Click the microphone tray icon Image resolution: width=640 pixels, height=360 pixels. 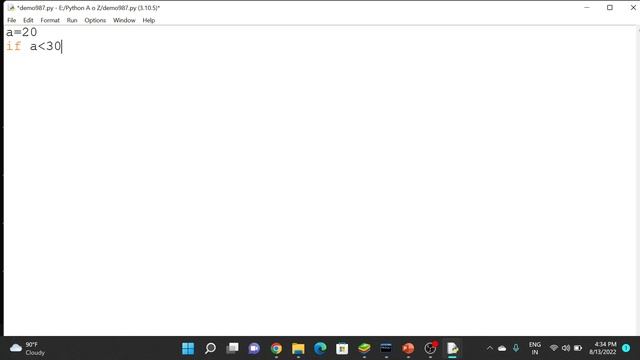coord(516,348)
